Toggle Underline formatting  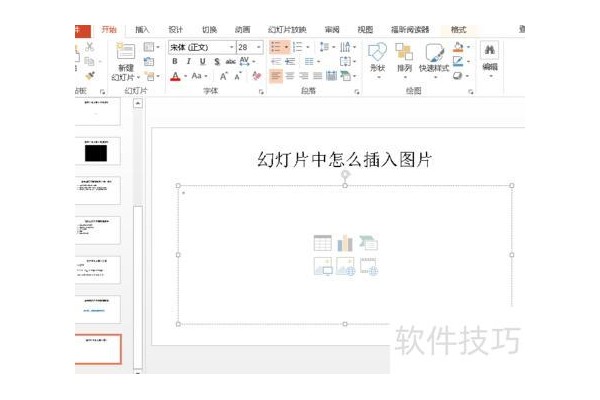pyautogui.click(x=202, y=62)
